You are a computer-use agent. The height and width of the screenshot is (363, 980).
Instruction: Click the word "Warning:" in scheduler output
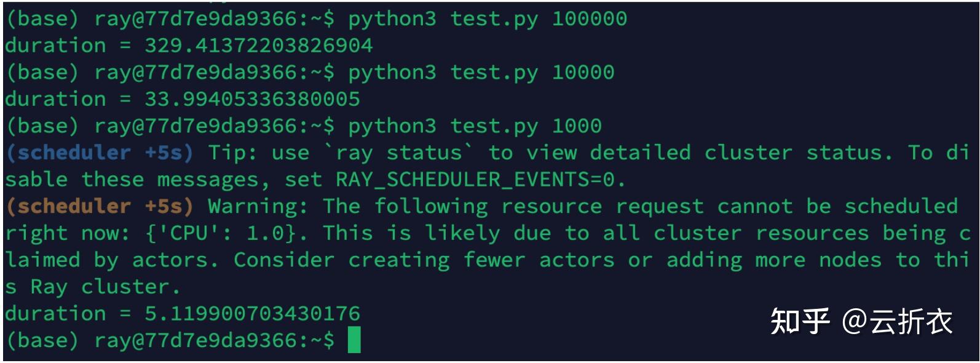(258, 206)
